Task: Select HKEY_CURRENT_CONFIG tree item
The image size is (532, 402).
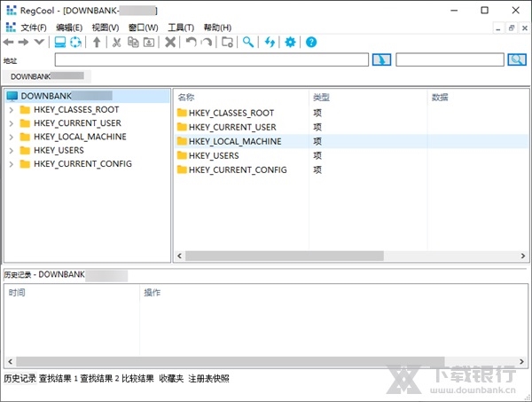Action: (82, 164)
